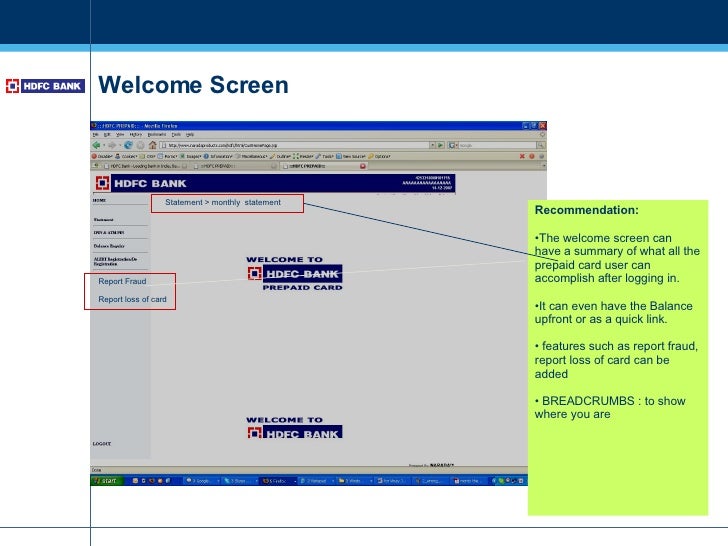Open the Windows Explorer group on the taskbar
This screenshot has height=546, width=728.
(x=355, y=481)
